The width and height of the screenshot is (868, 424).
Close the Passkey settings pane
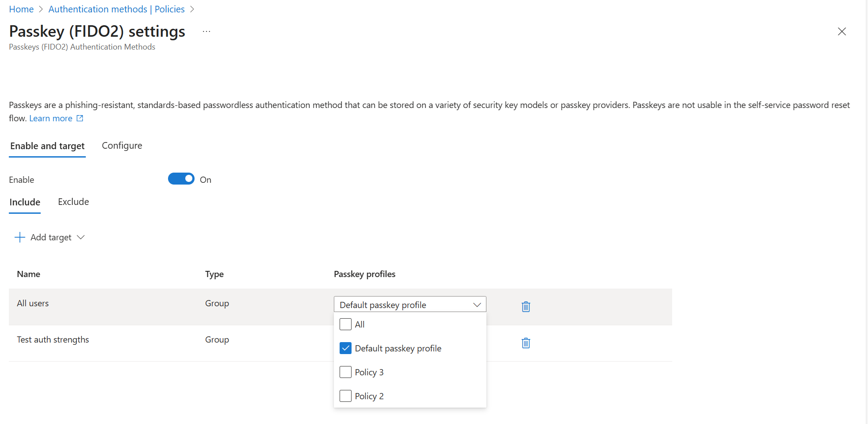tap(841, 31)
